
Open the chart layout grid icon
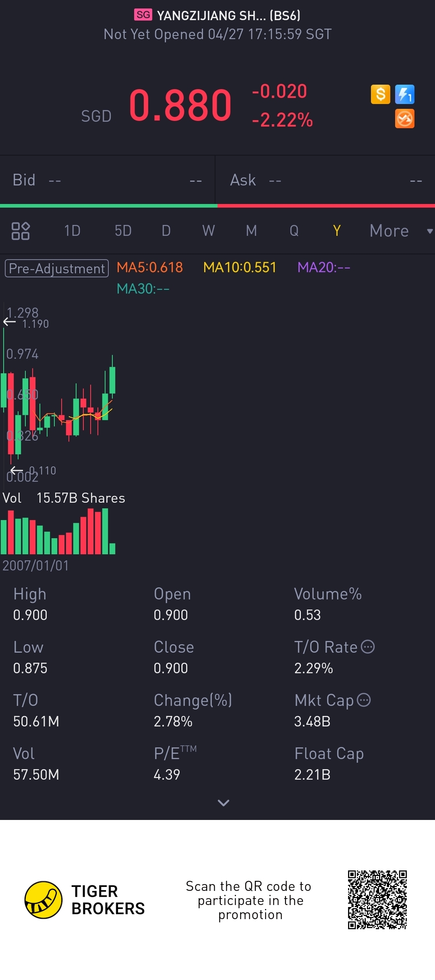[x=21, y=231]
